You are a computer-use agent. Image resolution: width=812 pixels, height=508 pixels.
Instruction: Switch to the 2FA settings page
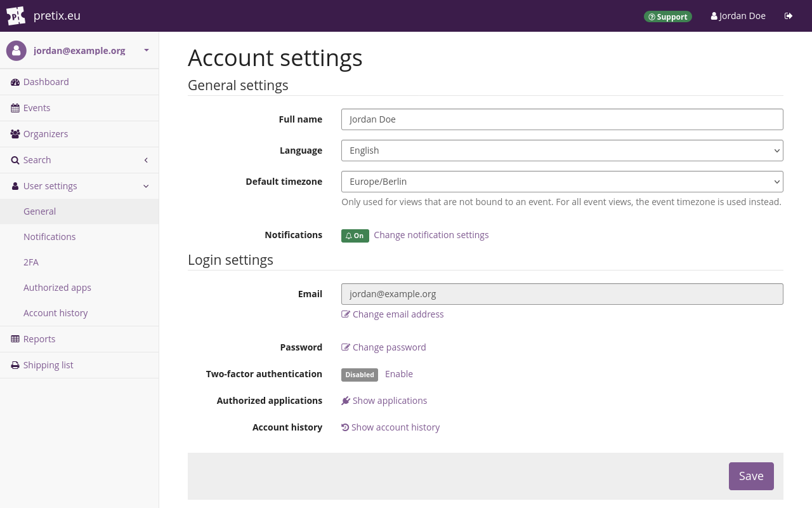coord(30,262)
